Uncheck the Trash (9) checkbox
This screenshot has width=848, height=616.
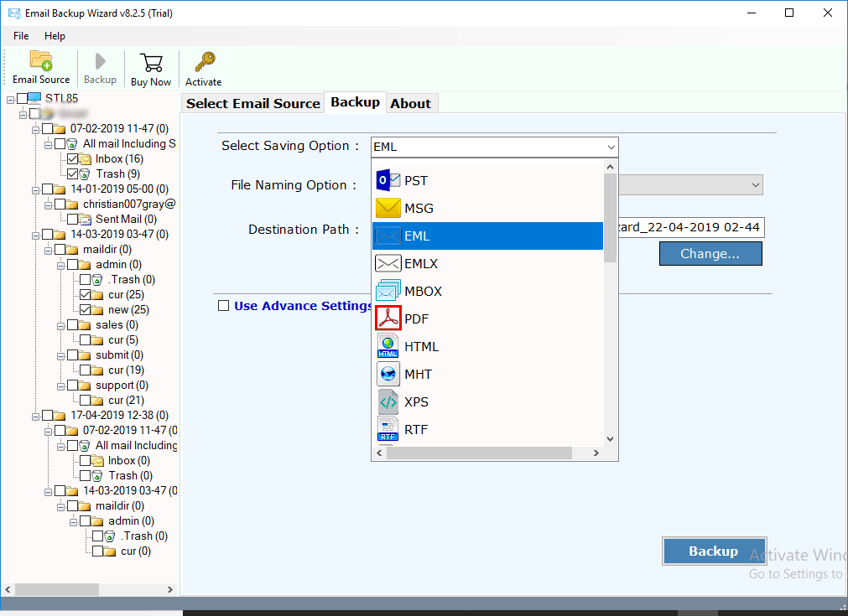tap(73, 174)
